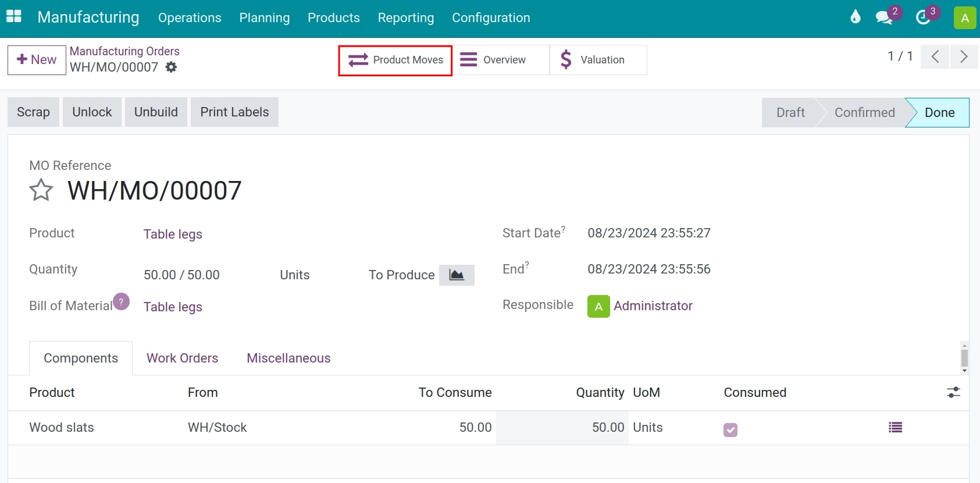This screenshot has width=980, height=483.
Task: Open the Overview smart button
Action: [x=501, y=60]
